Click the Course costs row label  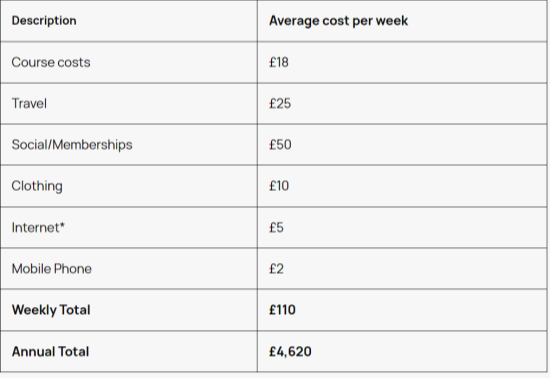click(x=51, y=62)
